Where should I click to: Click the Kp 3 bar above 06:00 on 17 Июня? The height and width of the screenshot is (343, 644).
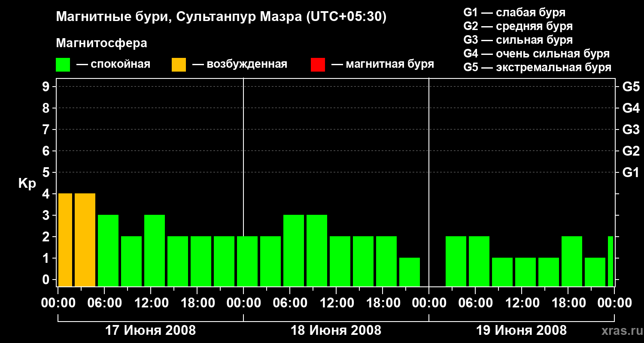coord(108,250)
